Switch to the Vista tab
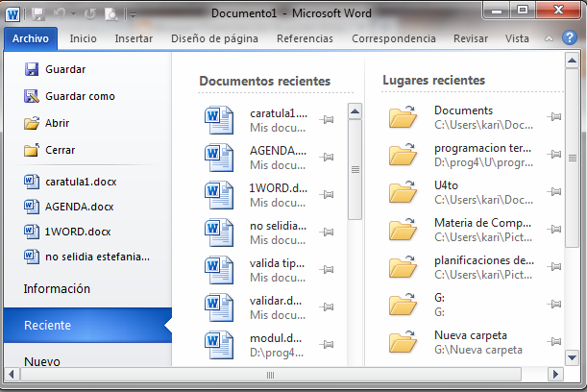 click(x=517, y=38)
